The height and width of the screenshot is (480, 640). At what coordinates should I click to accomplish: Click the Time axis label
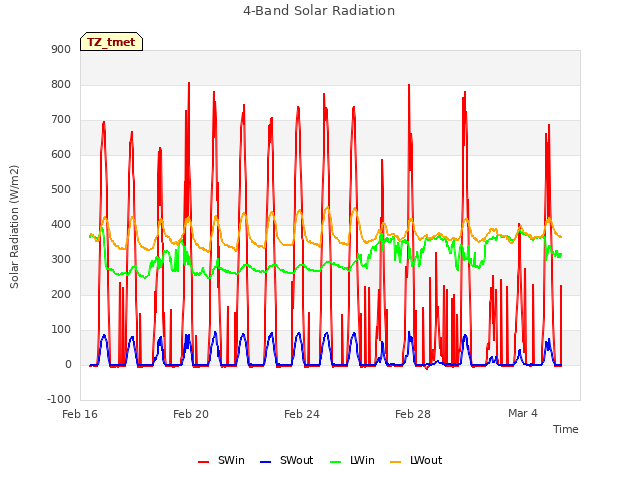(x=565, y=429)
